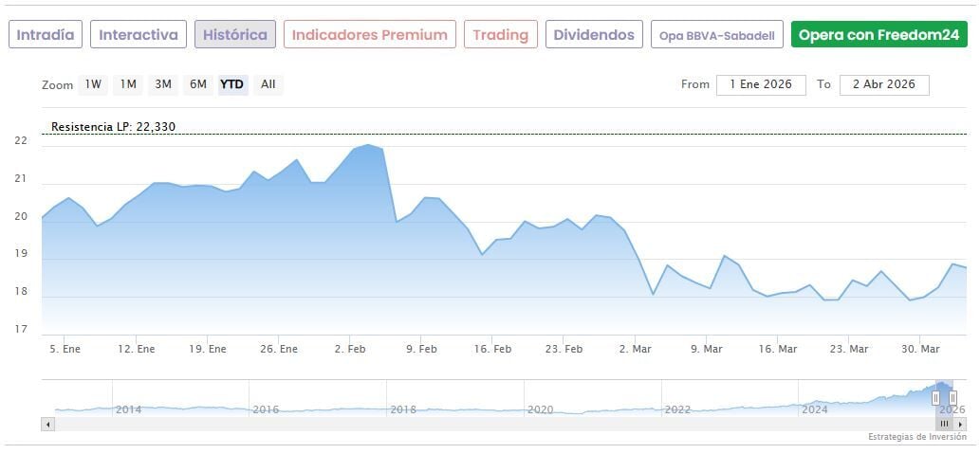Open Indicadores Premium tab
The width and height of the screenshot is (980, 454).
pos(369,35)
